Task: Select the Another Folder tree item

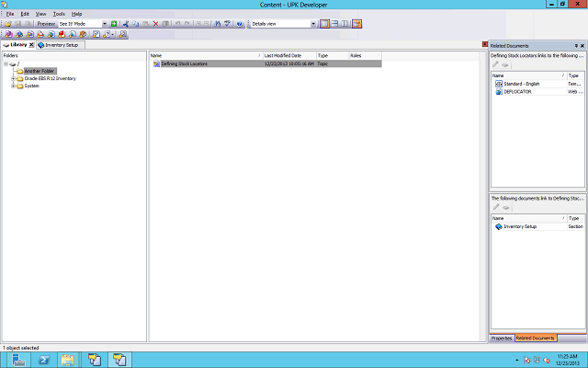Action: (40, 71)
